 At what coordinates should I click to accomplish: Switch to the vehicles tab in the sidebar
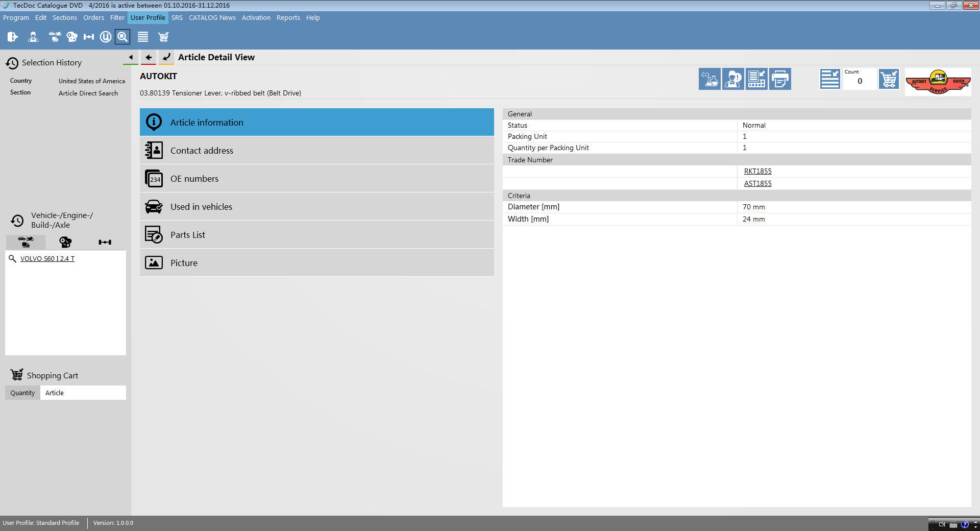[x=26, y=242]
